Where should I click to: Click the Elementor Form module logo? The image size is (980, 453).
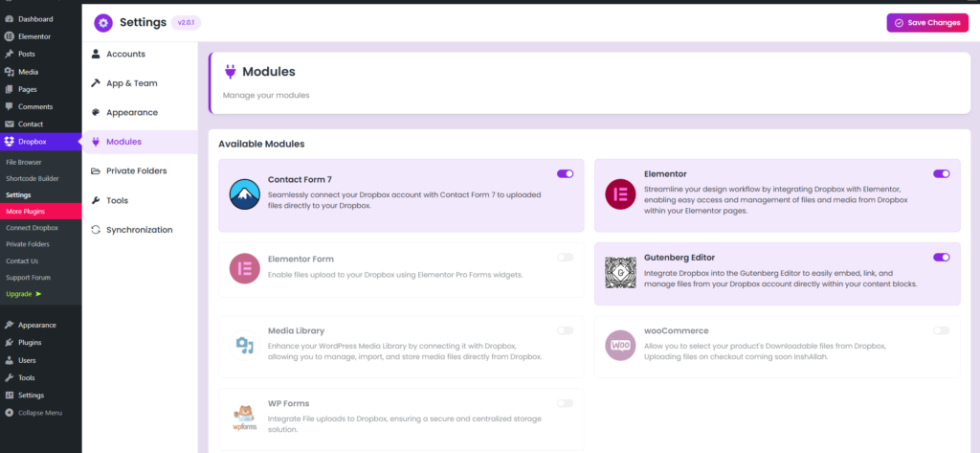pos(244,270)
